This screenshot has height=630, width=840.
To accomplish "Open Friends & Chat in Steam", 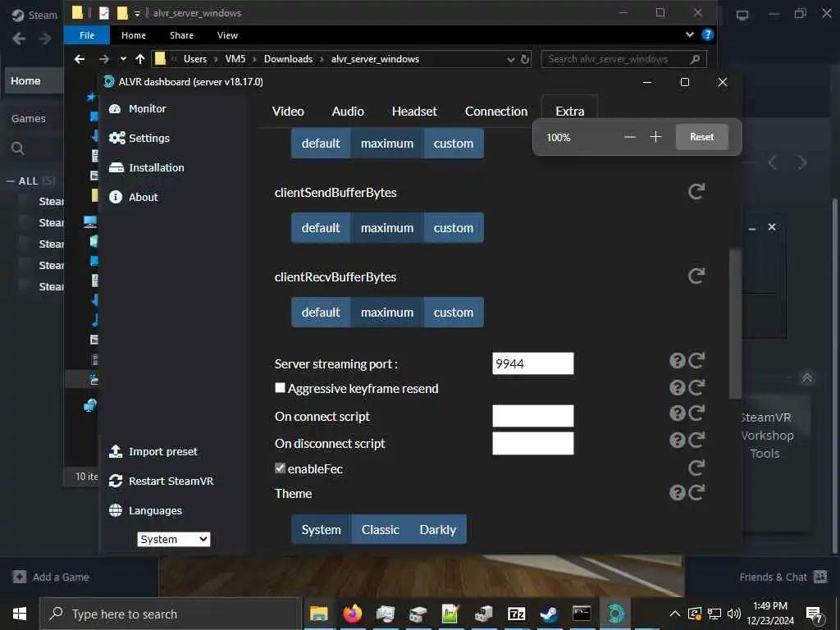I will [783, 577].
